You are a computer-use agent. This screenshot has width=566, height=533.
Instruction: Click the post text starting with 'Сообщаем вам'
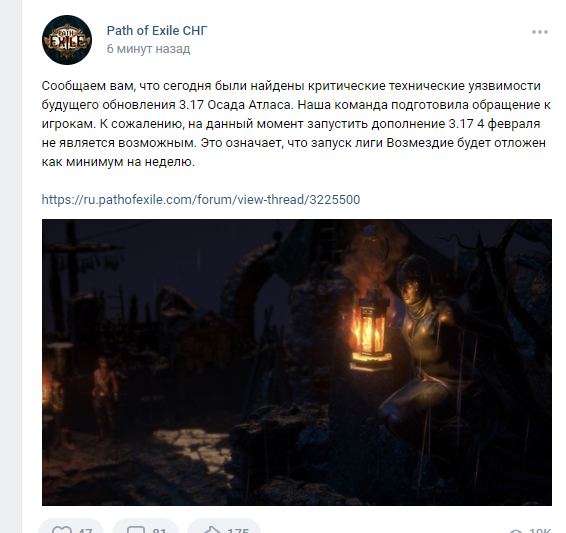coord(296,124)
